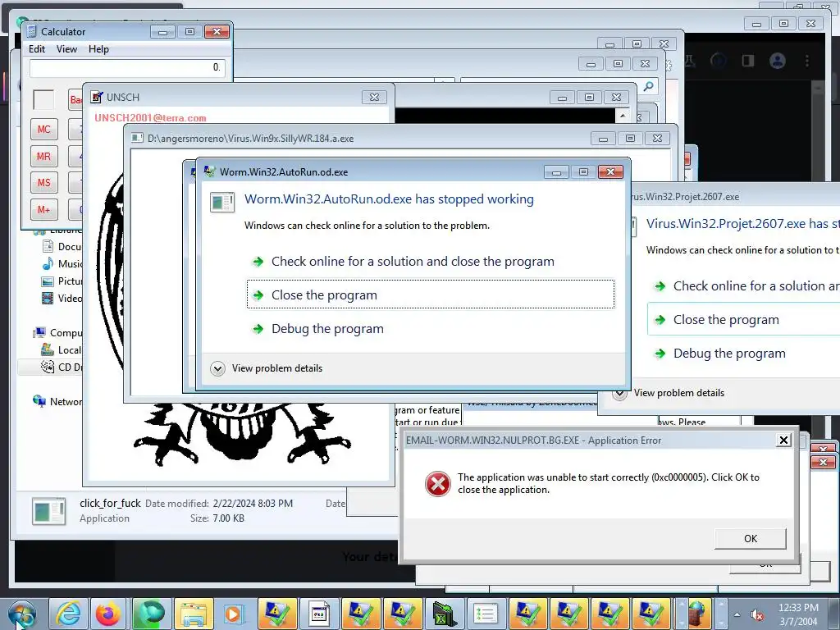
Task: Close the EMAIL-WORM Application Error dialog
Action: (x=783, y=440)
